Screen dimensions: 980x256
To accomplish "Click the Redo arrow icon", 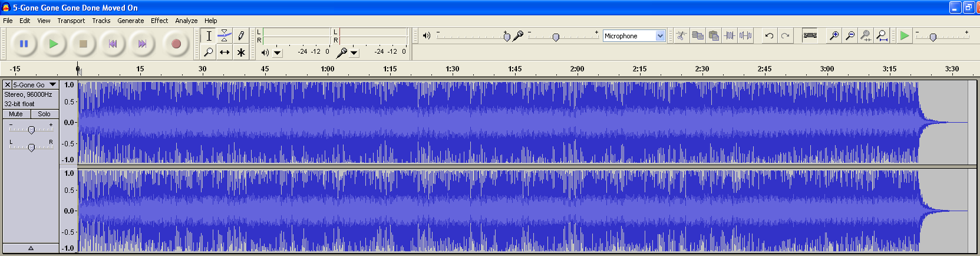I will (785, 36).
